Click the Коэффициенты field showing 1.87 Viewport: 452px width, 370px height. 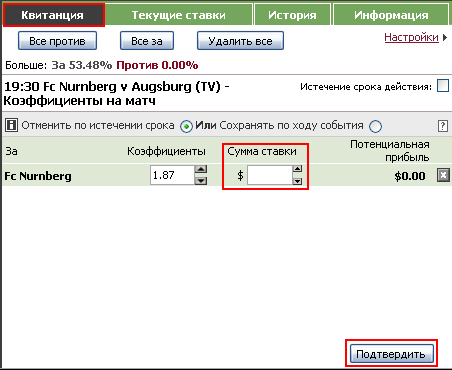click(x=172, y=175)
